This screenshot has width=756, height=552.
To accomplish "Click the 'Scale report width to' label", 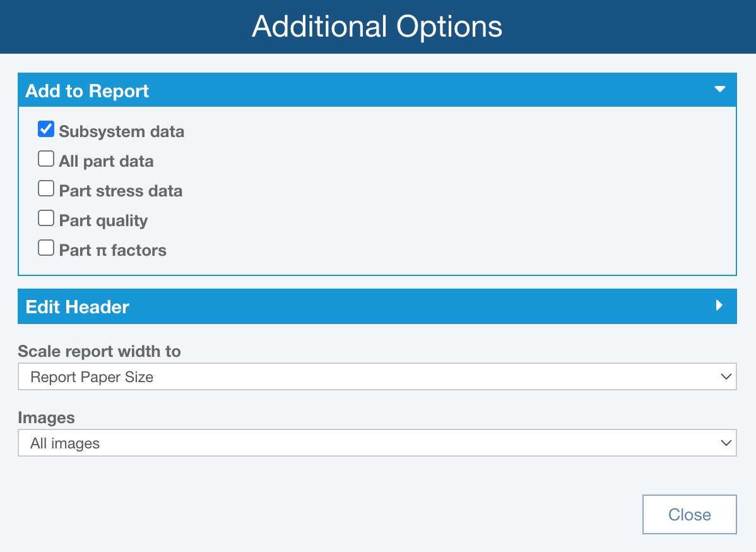I will [99, 351].
